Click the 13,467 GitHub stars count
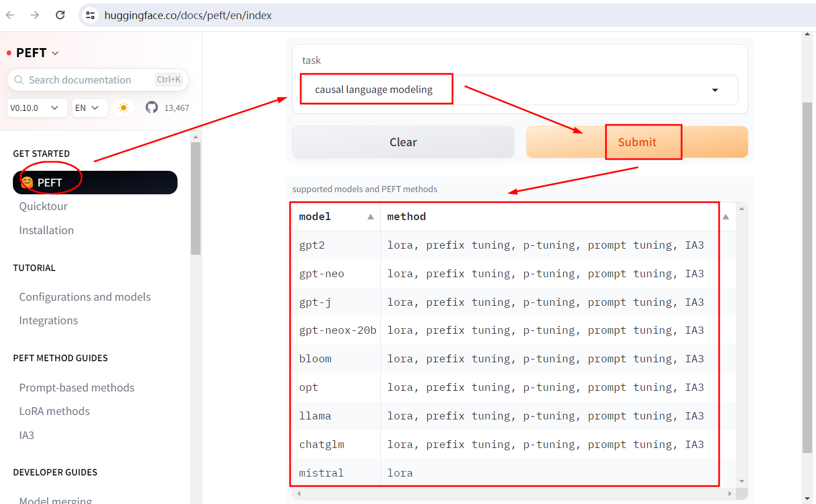Screen dimensions: 816x504 pos(176,108)
